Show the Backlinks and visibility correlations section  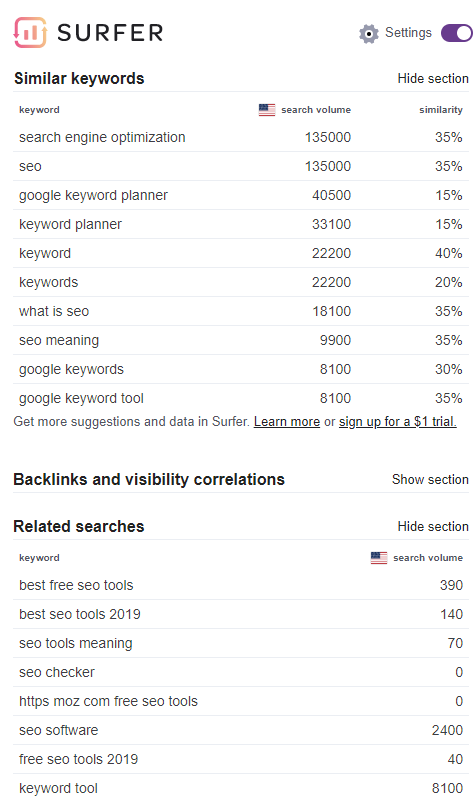click(x=430, y=479)
